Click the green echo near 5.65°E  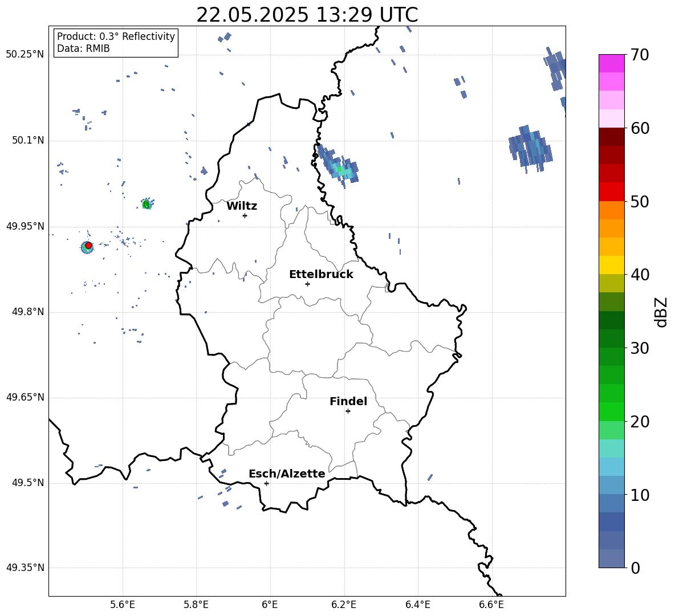147,204
